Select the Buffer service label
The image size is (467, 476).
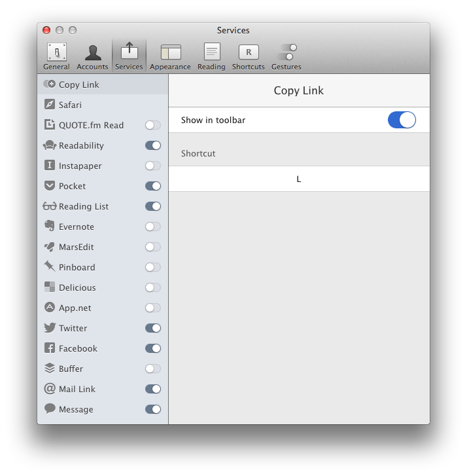71,369
